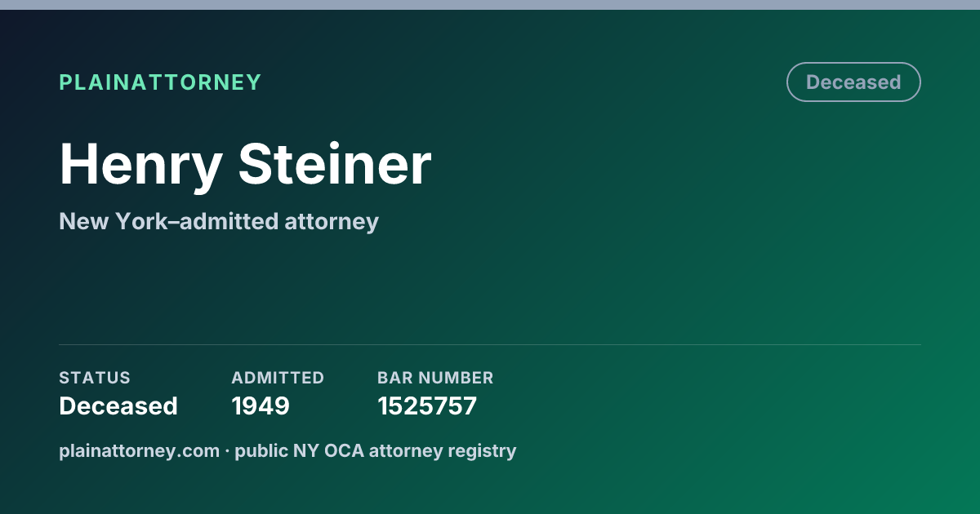Click the Deceased status badge pill
This screenshot has height=514, width=980.
pos(853,82)
